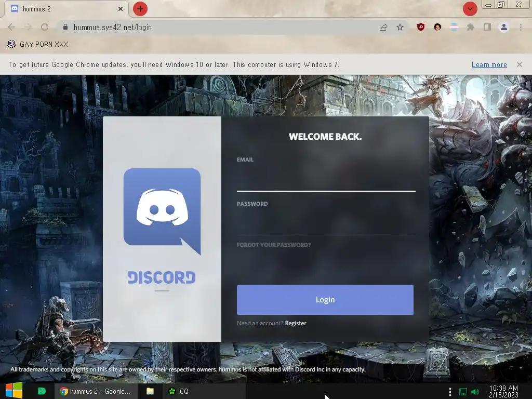The image size is (532, 399).
Task: Reload the current page
Action: pos(45,27)
